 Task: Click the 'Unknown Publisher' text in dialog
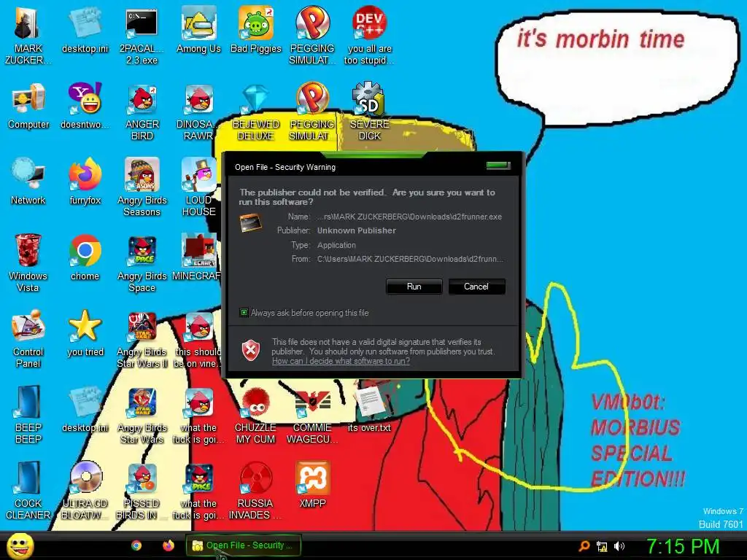pyautogui.click(x=356, y=230)
